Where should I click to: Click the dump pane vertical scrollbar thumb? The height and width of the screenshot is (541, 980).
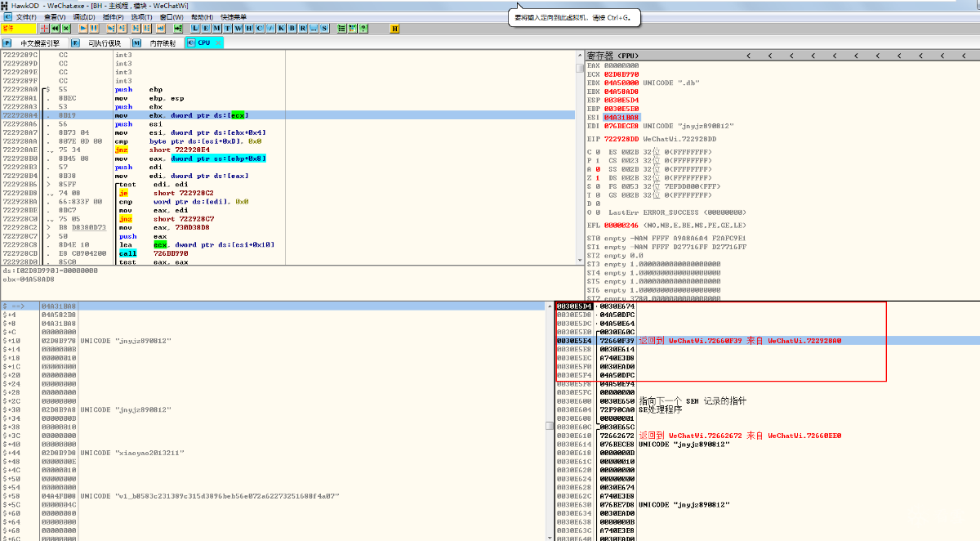tap(550, 426)
